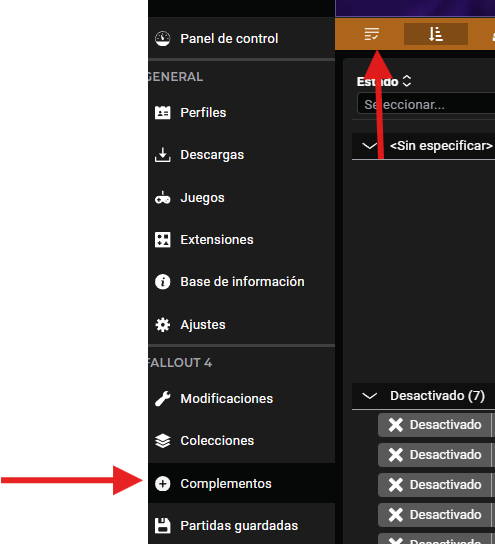Open the Seleccionar... Estado filter
The height and width of the screenshot is (544, 495).
(x=426, y=104)
